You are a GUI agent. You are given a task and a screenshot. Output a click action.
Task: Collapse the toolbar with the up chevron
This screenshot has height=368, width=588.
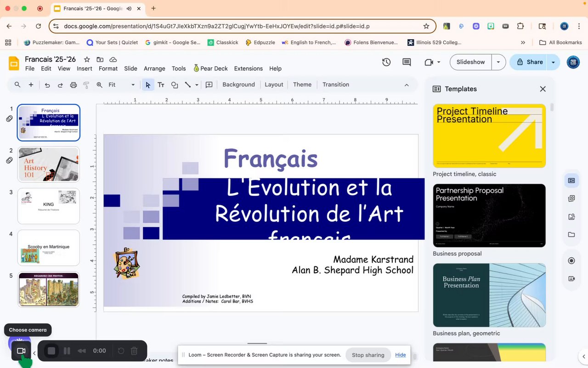coord(407,85)
